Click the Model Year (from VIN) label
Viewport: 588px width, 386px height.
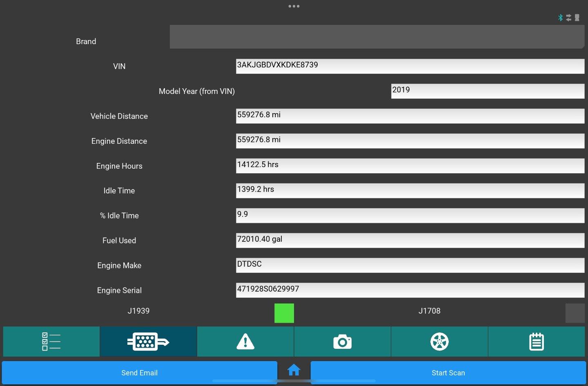coord(197,91)
